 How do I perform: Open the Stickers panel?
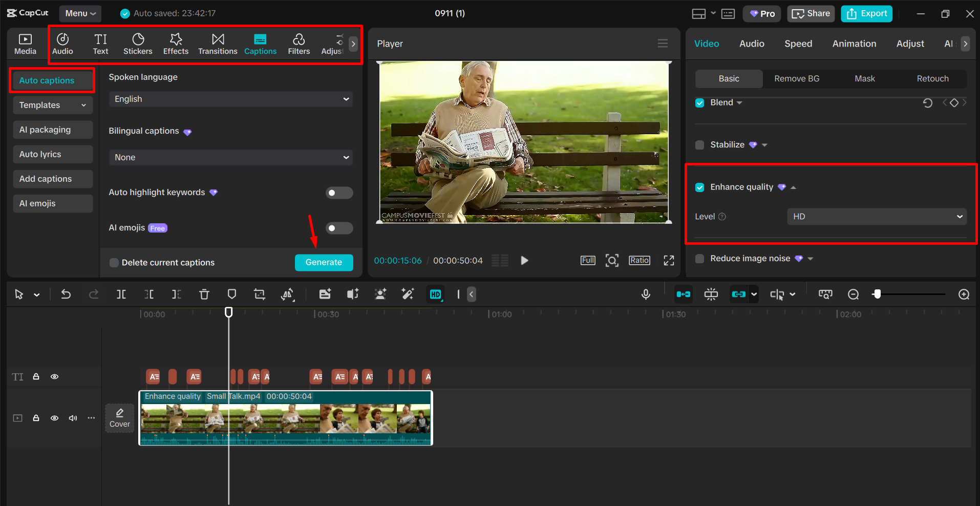coord(138,44)
